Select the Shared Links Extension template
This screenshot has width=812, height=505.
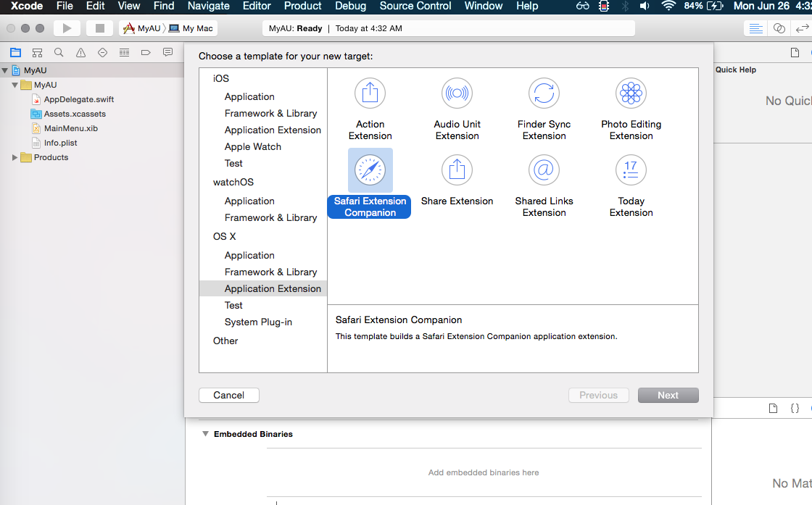pyautogui.click(x=544, y=185)
